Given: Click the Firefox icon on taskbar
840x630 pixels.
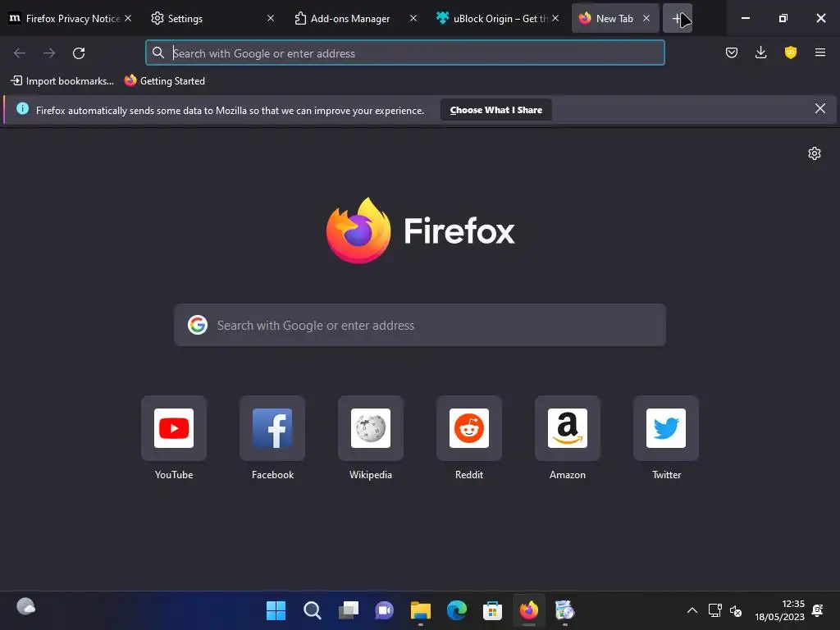Looking at the screenshot, I should (529, 610).
